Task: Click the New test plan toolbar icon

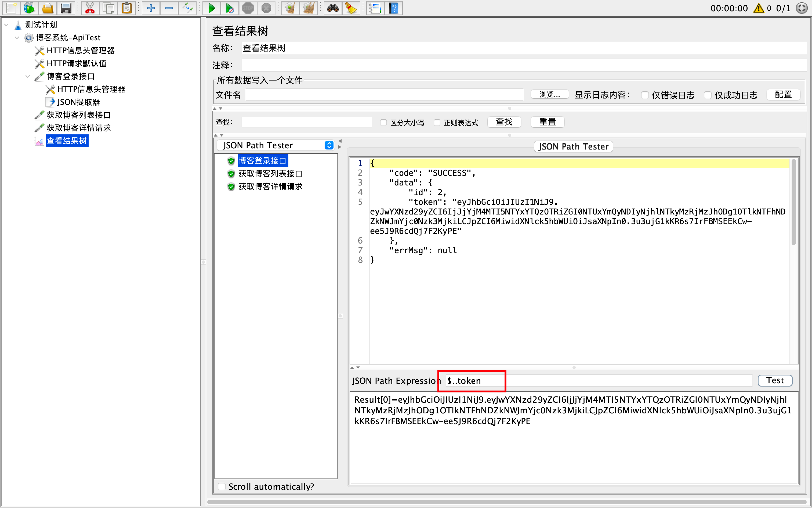Action: tap(11, 8)
